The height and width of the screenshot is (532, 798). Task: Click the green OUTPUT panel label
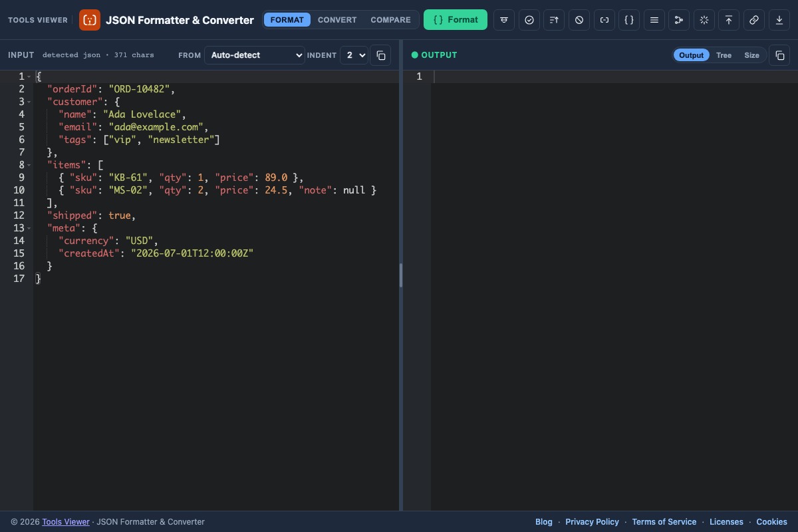(x=439, y=55)
